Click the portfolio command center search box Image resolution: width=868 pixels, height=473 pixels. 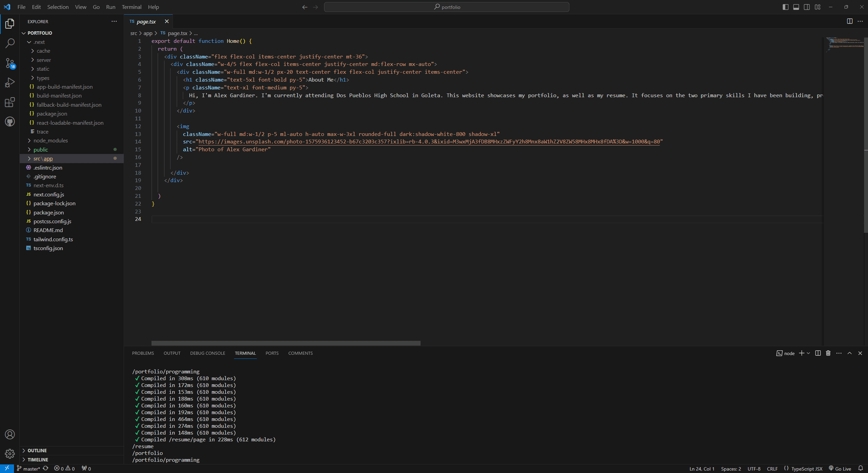point(446,7)
